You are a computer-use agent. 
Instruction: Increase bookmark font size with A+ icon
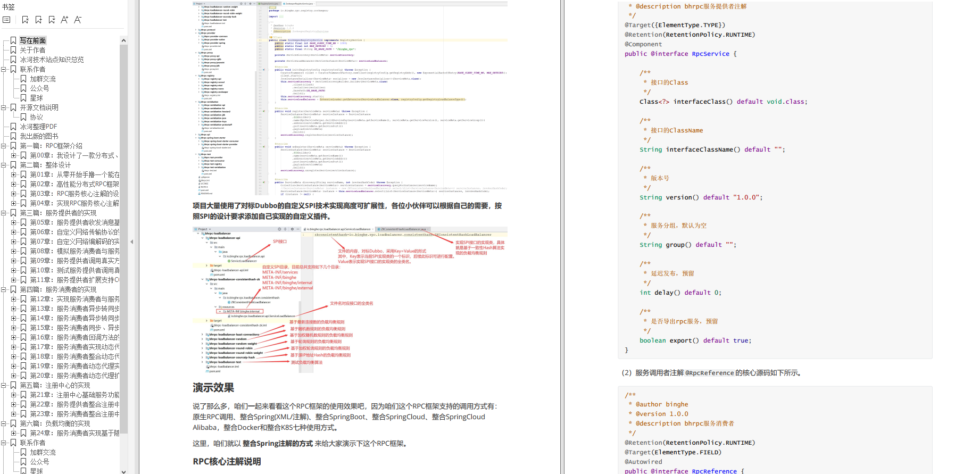coord(64,20)
